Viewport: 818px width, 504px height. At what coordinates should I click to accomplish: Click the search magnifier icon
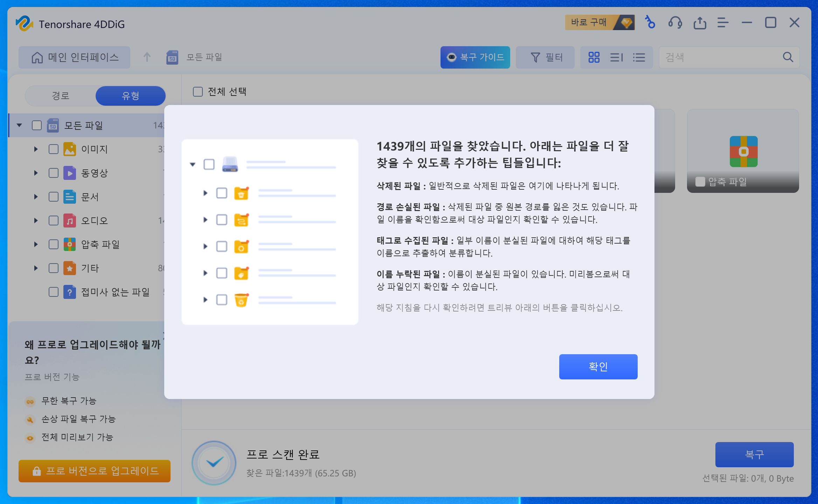(x=788, y=57)
